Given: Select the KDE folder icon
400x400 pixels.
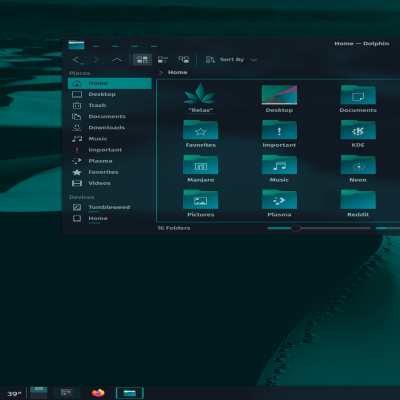Looking at the screenshot, I should click(x=358, y=130).
